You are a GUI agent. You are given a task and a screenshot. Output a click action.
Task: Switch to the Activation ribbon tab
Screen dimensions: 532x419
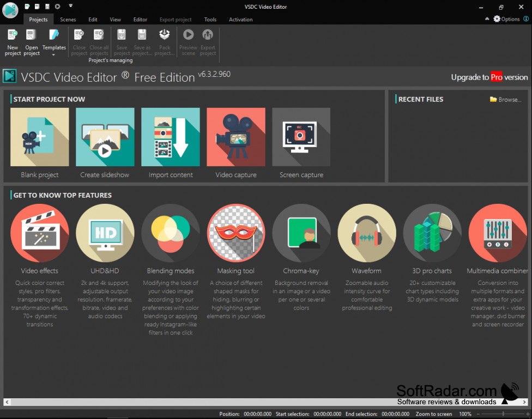pyautogui.click(x=240, y=20)
